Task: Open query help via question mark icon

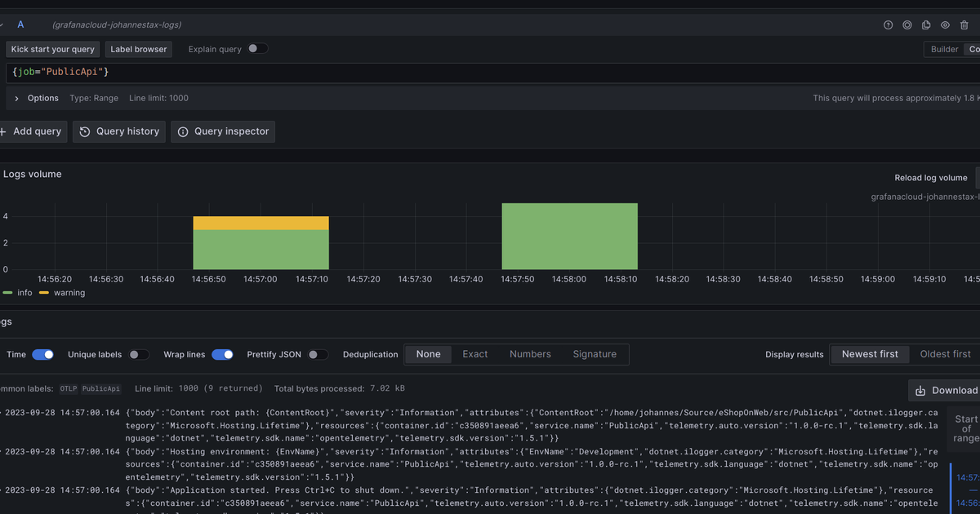Action: coord(889,25)
